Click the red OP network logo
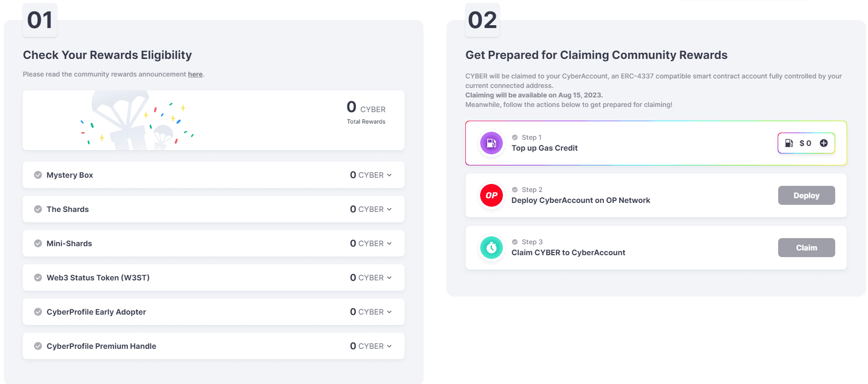The width and height of the screenshot is (868, 384). (x=491, y=195)
